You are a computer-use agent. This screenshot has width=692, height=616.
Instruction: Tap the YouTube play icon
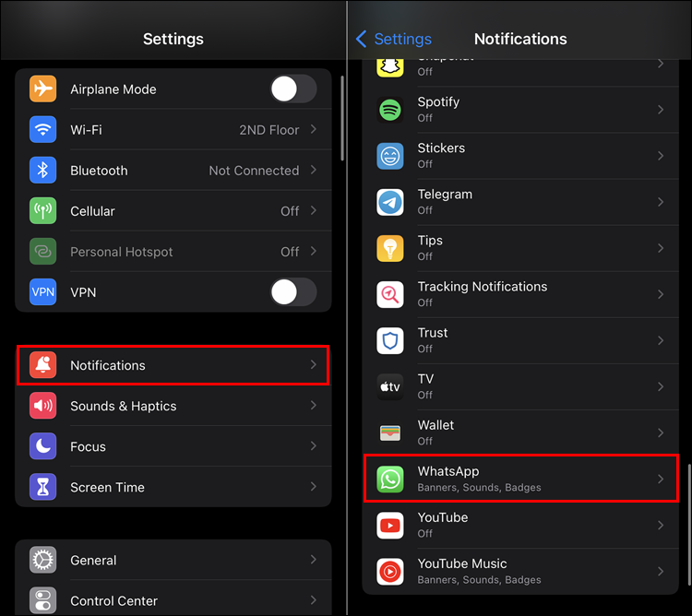(390, 525)
